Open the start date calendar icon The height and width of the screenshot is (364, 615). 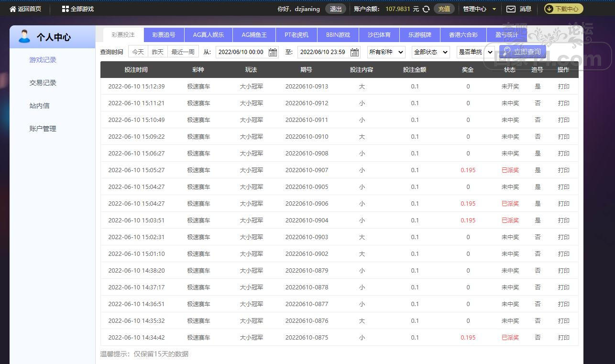click(273, 52)
